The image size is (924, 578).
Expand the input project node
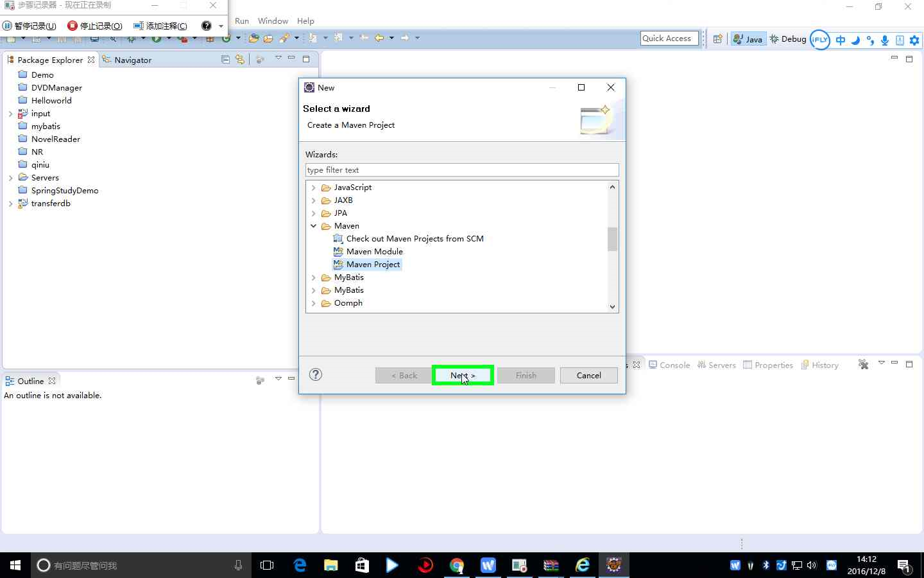point(10,114)
